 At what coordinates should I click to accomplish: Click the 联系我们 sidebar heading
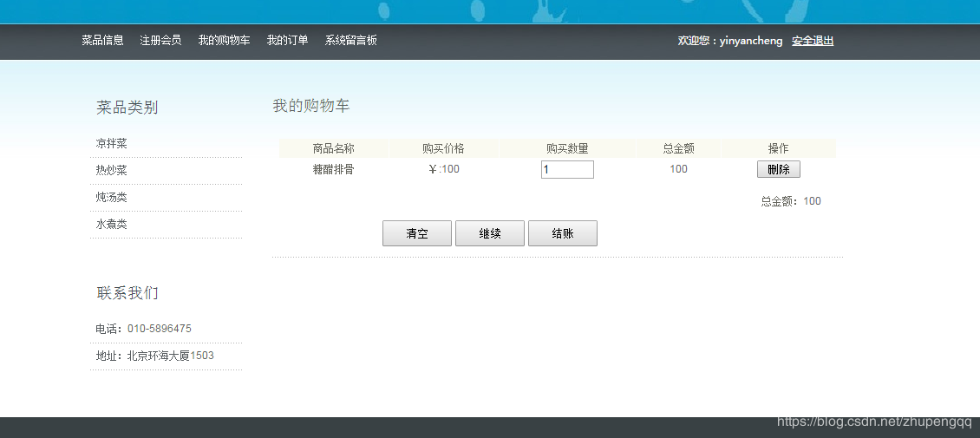coord(127,293)
